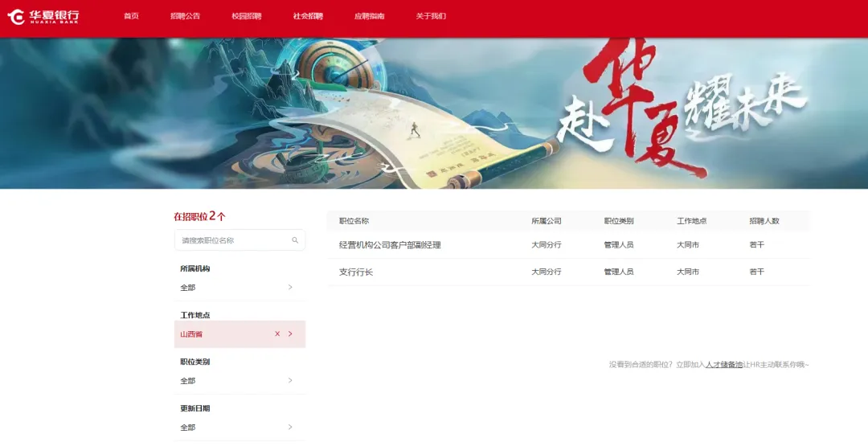Image resolution: width=868 pixels, height=446 pixels.
Task: Open the 校园招聘 menu item
Action: click(247, 16)
